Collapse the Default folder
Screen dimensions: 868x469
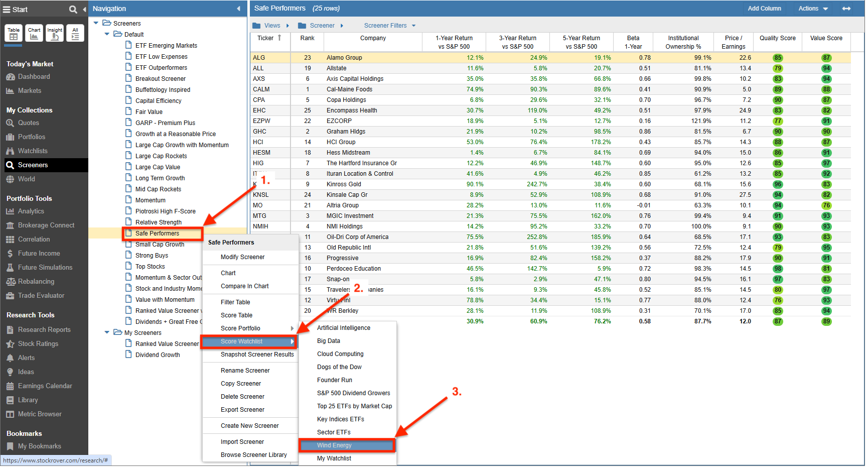(107, 34)
